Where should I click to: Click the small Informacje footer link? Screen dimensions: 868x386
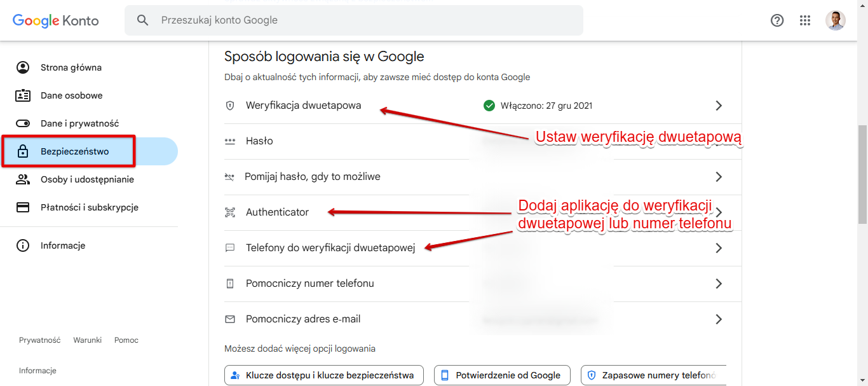37,371
